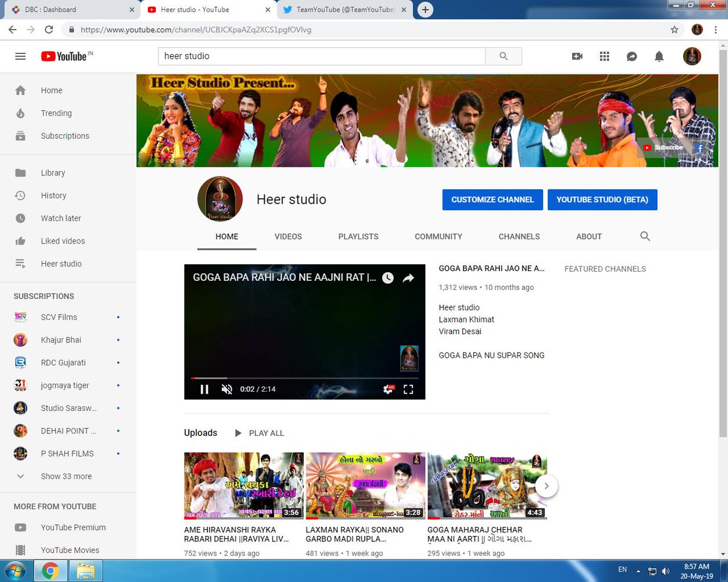Switch to the COMMUNITY channel tab
Screen dimensions: 728x582
tap(439, 236)
